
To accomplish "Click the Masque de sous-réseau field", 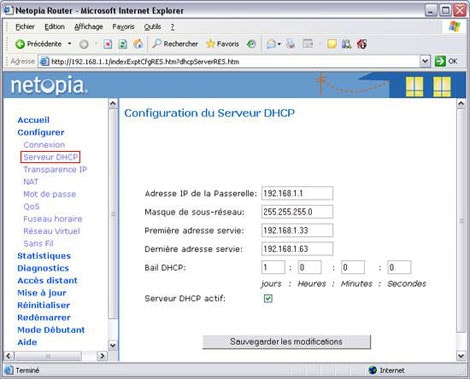I will tap(297, 212).
